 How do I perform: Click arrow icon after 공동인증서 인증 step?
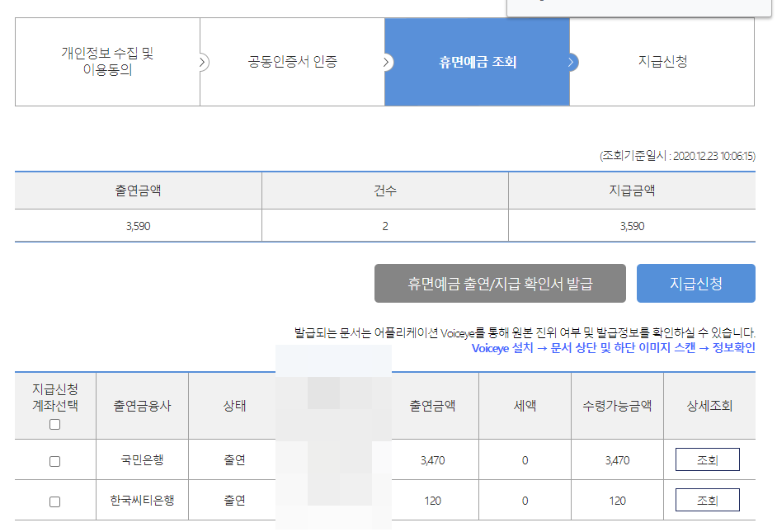point(387,63)
